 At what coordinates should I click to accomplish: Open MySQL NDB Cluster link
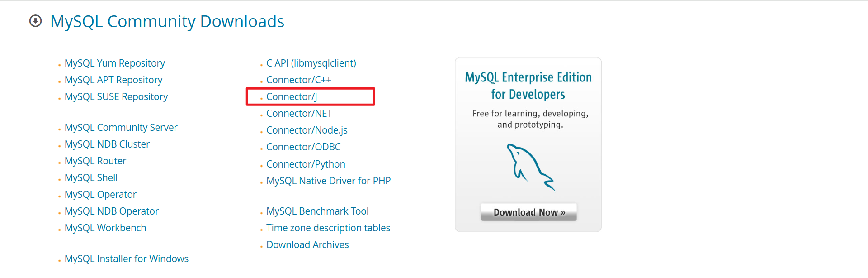(107, 144)
